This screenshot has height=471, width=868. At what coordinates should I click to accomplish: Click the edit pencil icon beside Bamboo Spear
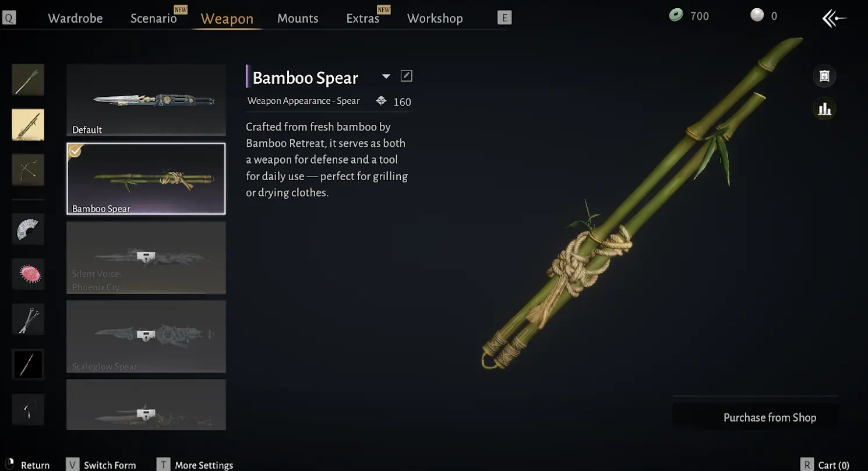407,76
